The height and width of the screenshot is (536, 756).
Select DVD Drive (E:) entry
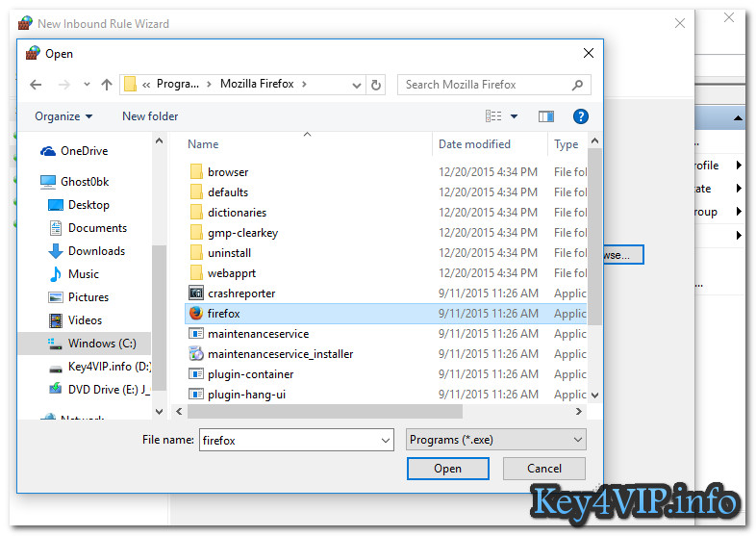[x=100, y=390]
